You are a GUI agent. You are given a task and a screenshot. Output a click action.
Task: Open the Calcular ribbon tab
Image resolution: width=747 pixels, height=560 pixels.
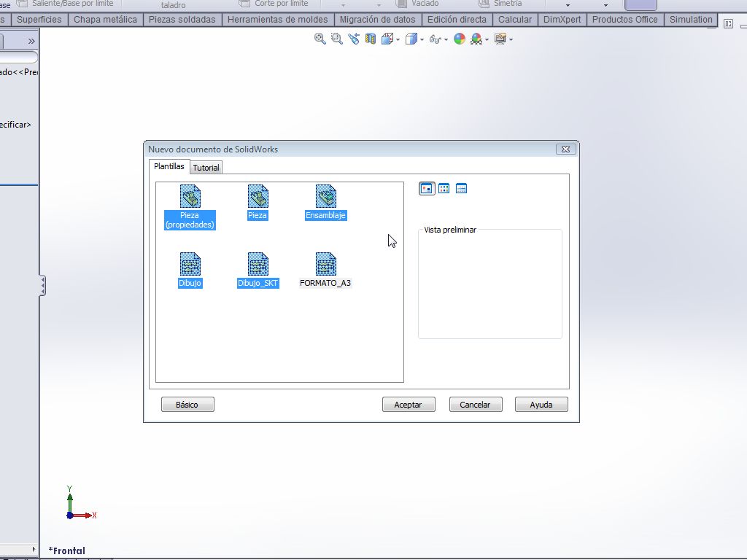click(515, 20)
